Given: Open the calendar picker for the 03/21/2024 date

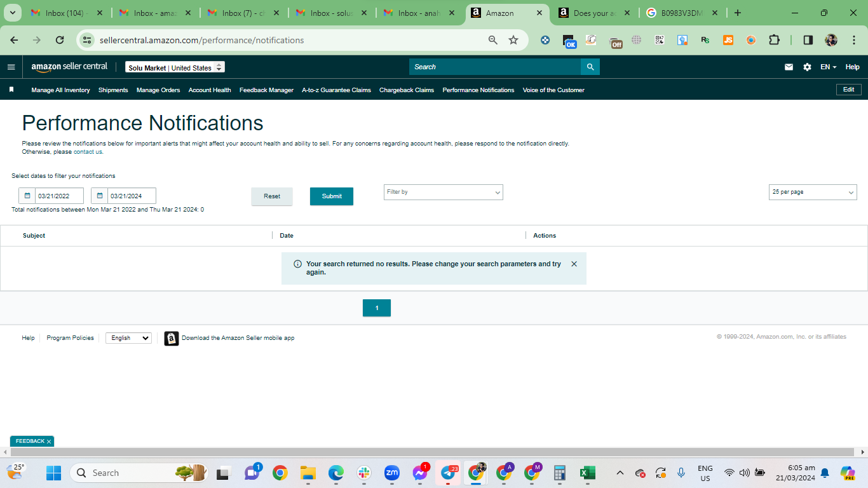Looking at the screenshot, I should coord(100,196).
